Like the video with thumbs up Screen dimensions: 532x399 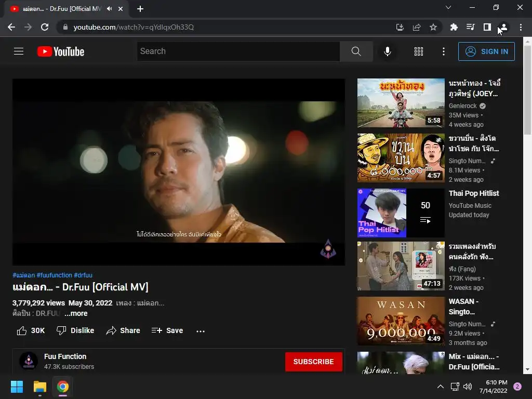coord(31,330)
